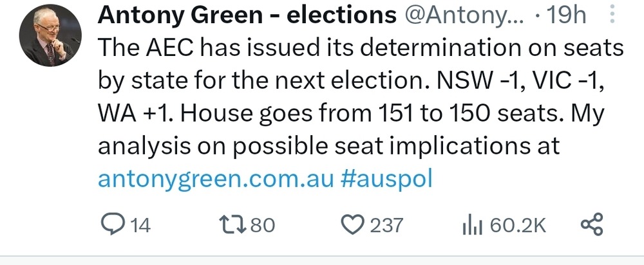Click the like count of 237
The image size is (644, 265).
coord(387,225)
